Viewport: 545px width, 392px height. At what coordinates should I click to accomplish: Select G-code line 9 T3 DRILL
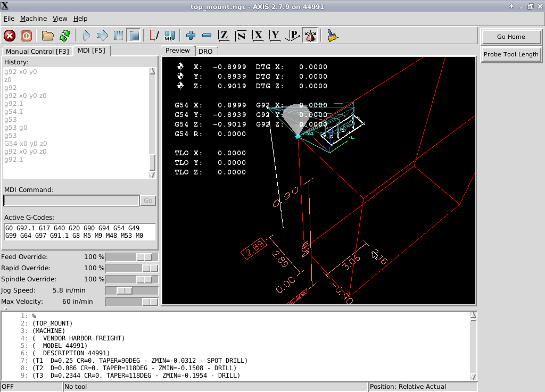pos(136,376)
